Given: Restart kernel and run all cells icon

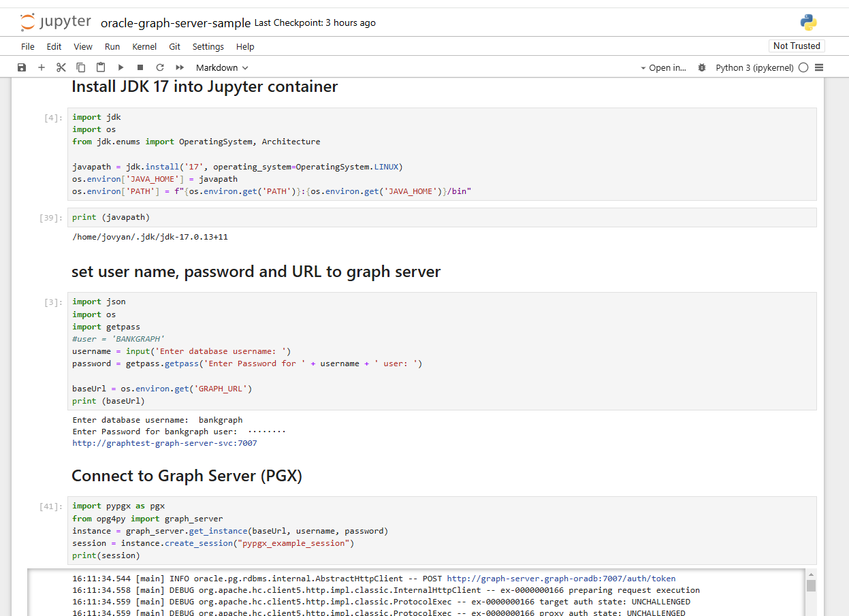Looking at the screenshot, I should coord(180,67).
